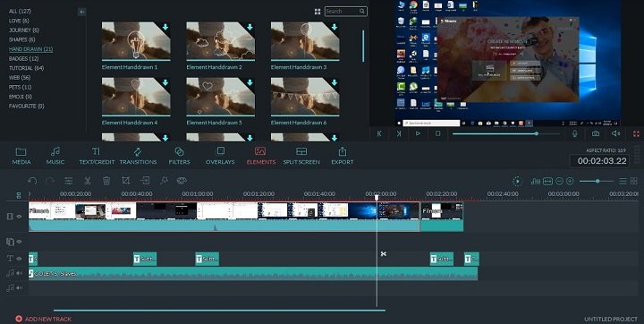The image size is (644, 324).
Task: Open the Power Tool pin icon
Action: pos(164,181)
